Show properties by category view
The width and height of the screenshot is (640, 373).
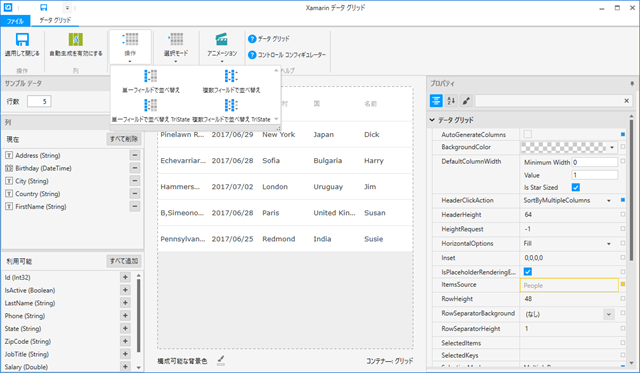[x=436, y=100]
